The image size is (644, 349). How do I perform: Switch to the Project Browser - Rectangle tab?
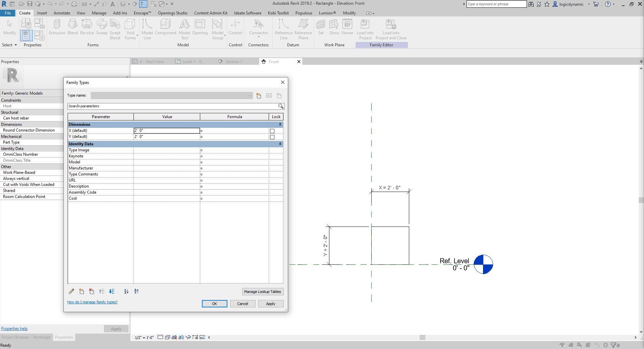pyautogui.click(x=26, y=337)
